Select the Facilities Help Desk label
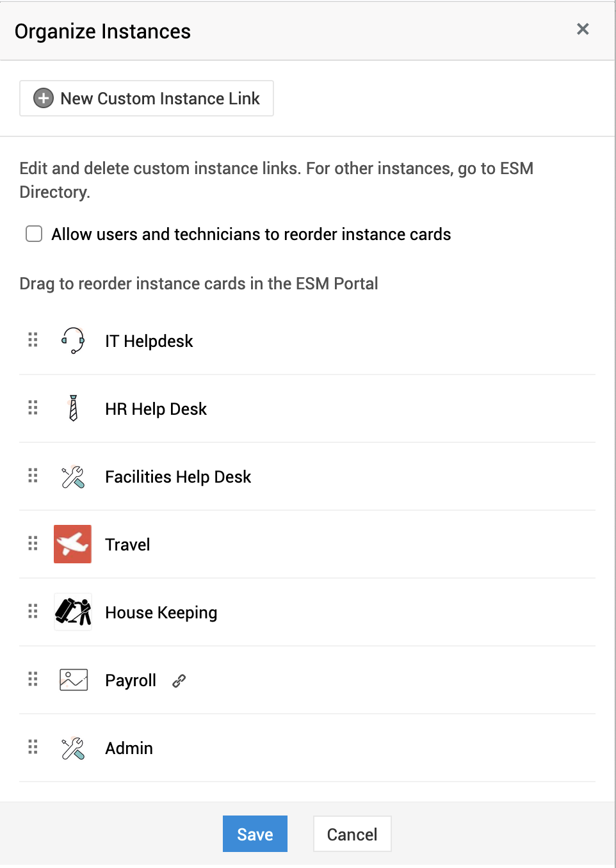Viewport: 616px width, 868px height. point(178,477)
